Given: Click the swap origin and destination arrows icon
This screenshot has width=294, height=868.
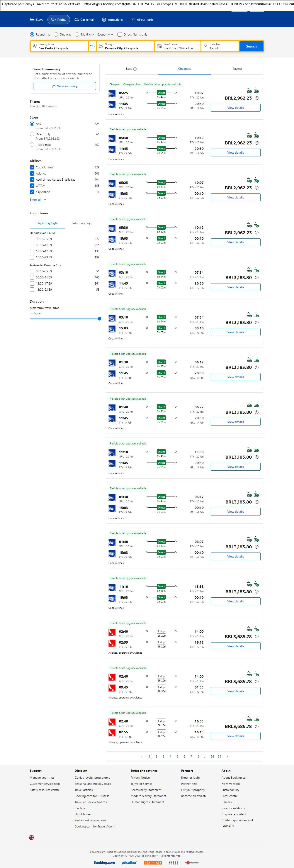Looking at the screenshot, I should pos(92,46).
